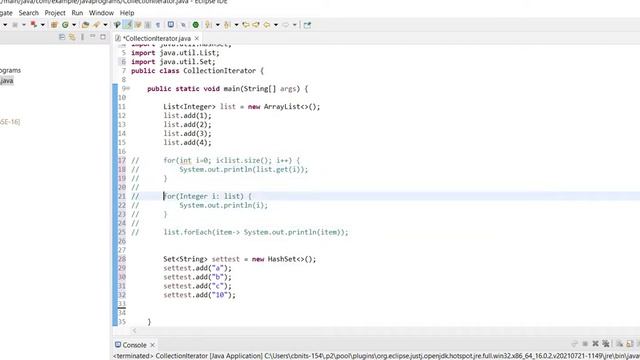
Task: Click the Terminate console icon
Action: click(585, 344)
